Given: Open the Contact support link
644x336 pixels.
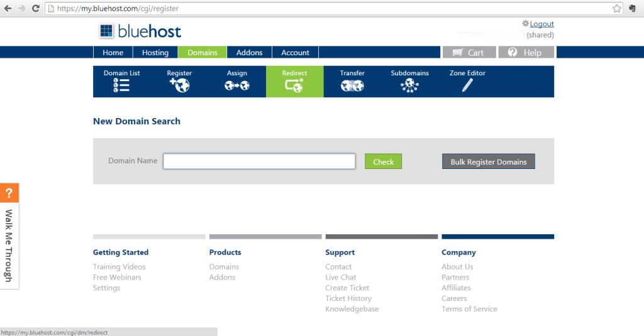Looking at the screenshot, I should point(338,267).
